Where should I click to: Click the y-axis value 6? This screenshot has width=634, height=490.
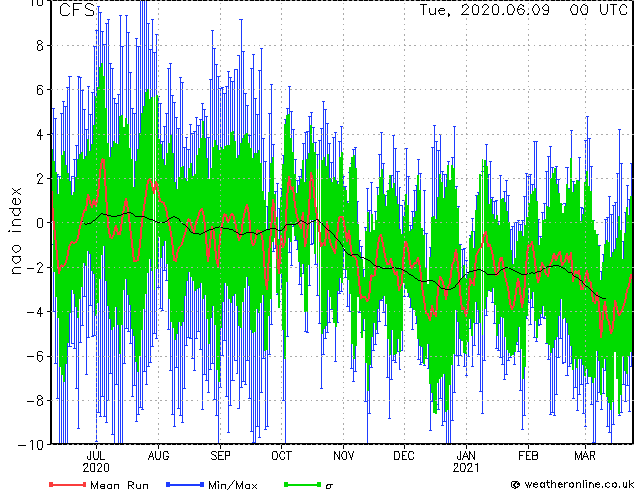[40, 90]
